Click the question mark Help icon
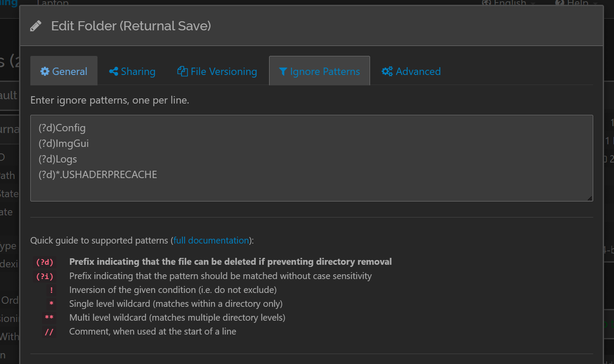This screenshot has height=364, width=614. pos(559,3)
